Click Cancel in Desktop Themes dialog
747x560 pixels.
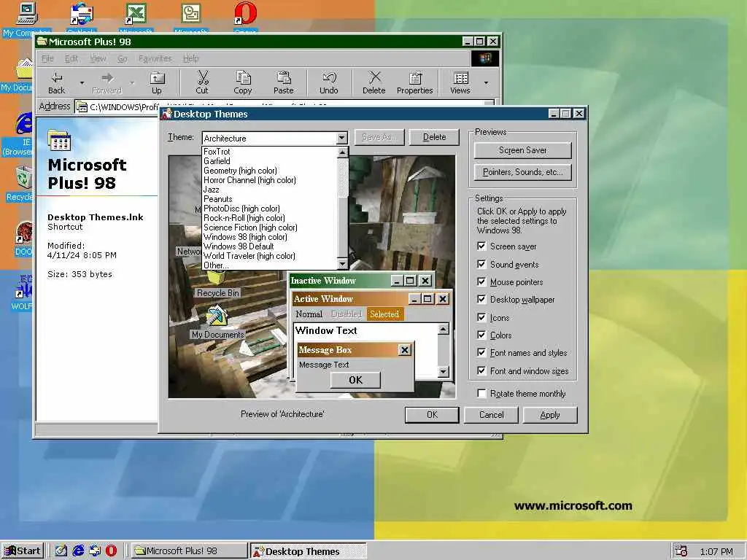tap(491, 415)
